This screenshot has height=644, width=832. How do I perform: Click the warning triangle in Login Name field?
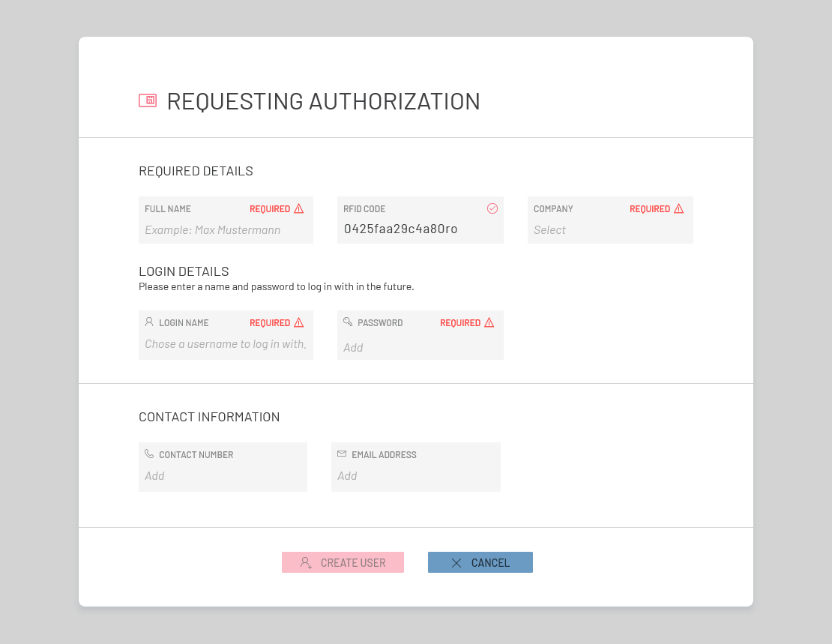point(298,323)
